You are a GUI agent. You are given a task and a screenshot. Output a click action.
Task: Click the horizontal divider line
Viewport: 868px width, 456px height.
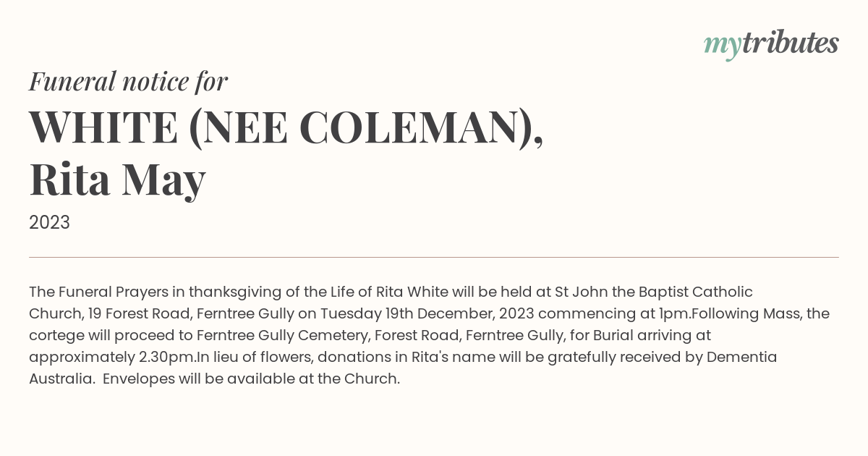pos(434,257)
